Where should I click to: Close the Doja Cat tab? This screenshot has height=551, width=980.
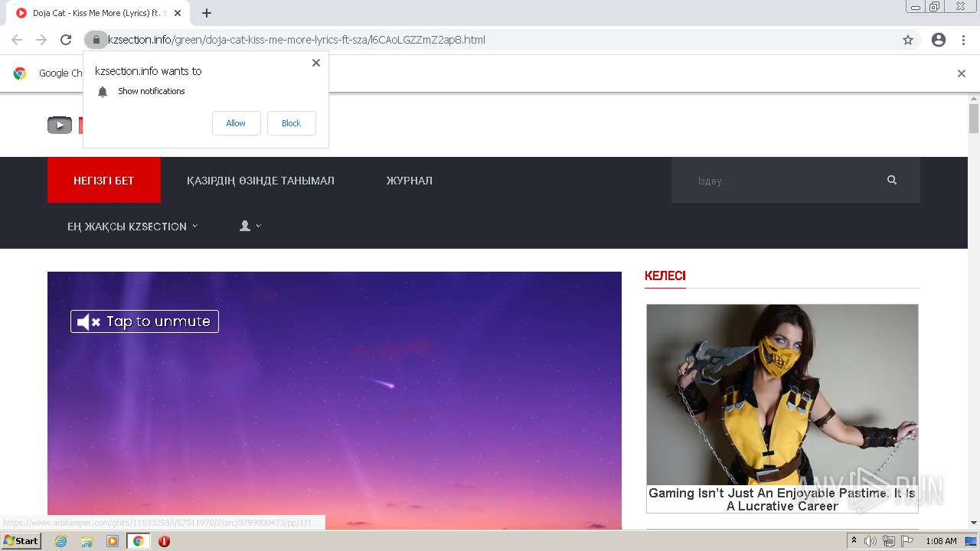pyautogui.click(x=178, y=13)
